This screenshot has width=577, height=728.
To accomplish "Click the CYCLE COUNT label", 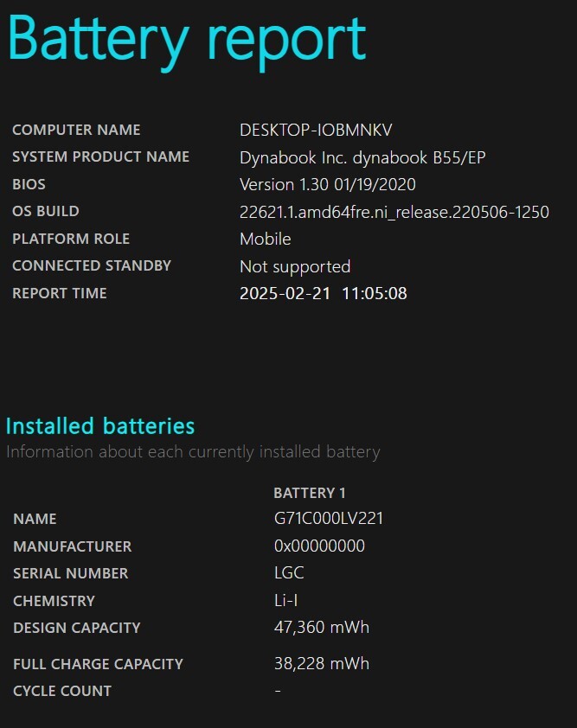I will point(62,692).
